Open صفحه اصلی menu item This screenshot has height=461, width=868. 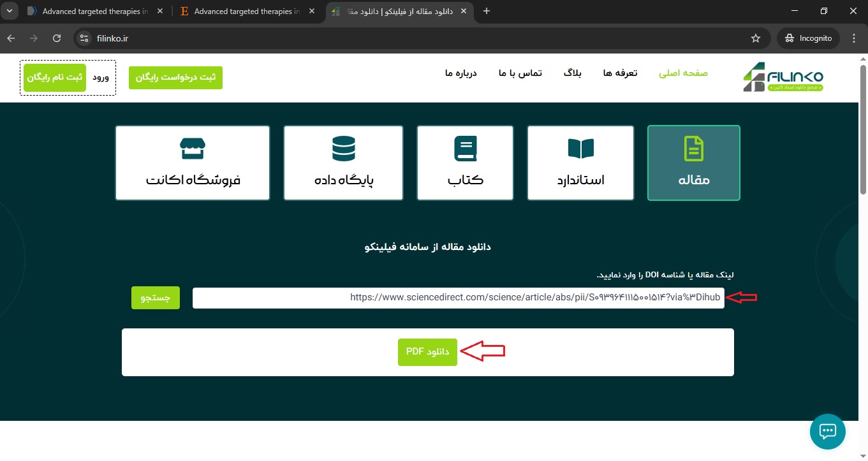click(683, 73)
